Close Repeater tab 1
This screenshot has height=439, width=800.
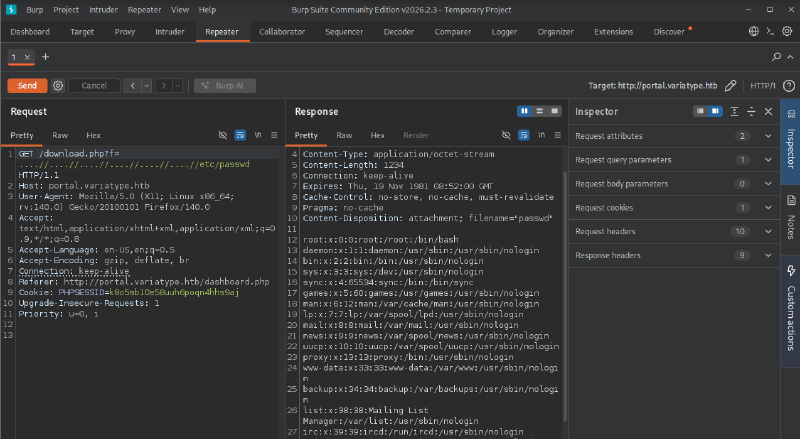pos(28,57)
